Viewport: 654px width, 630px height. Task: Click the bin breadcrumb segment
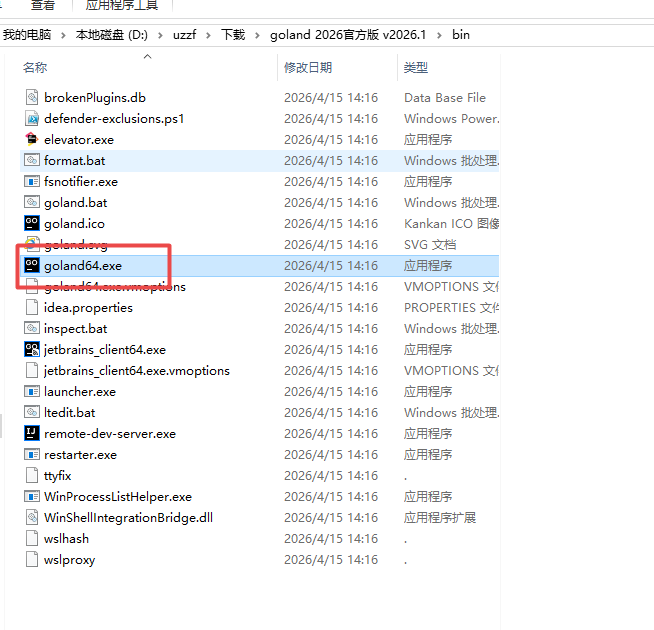click(x=461, y=35)
